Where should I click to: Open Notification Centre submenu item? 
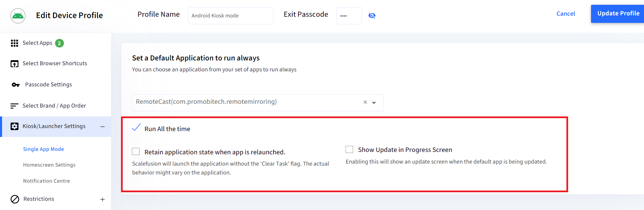[46, 181]
